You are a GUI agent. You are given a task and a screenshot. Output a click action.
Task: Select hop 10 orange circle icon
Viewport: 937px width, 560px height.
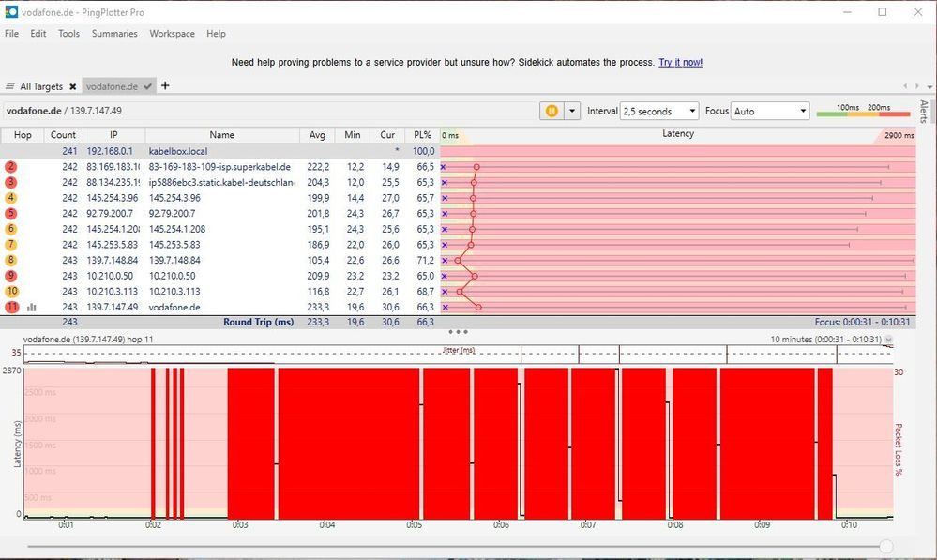(x=11, y=291)
